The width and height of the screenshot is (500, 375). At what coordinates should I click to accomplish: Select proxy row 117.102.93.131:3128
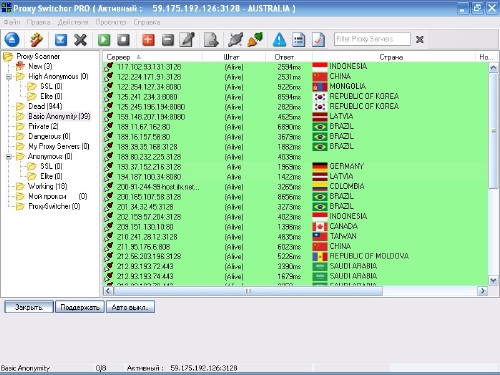point(295,67)
